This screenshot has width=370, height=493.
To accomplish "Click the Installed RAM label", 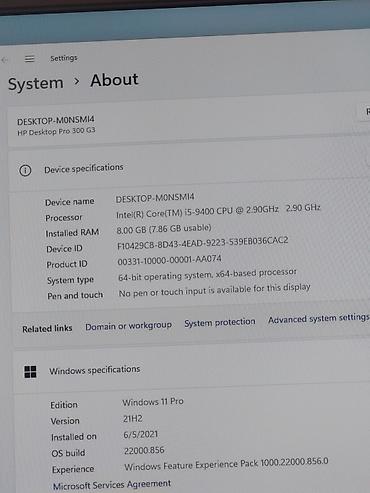I will [72, 233].
